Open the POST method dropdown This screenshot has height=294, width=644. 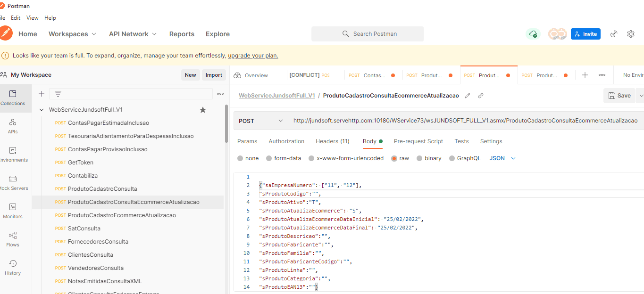(x=261, y=121)
